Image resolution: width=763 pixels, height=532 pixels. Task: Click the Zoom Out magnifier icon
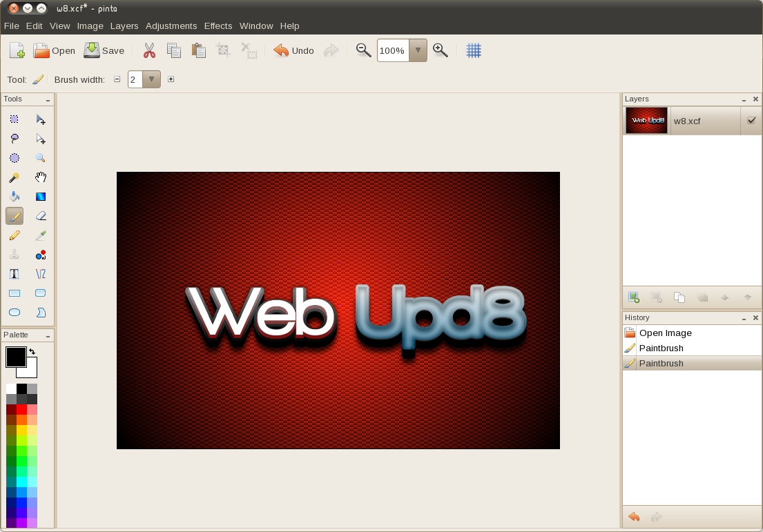[363, 50]
